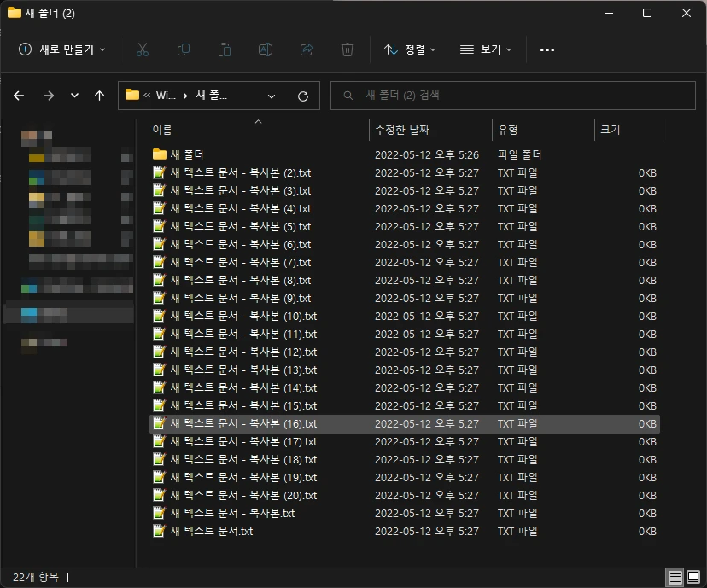Switch to large icons view in status bar
Viewport: 707px width, 588px height.
[693, 577]
